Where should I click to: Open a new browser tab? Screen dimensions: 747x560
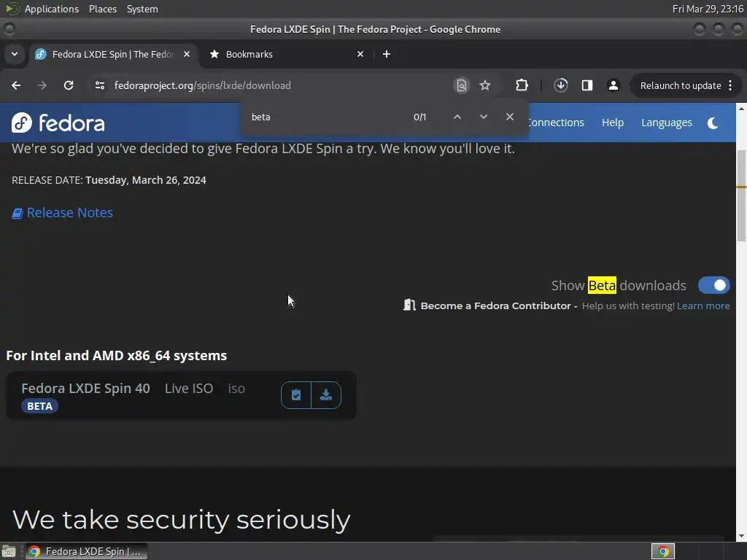(387, 54)
